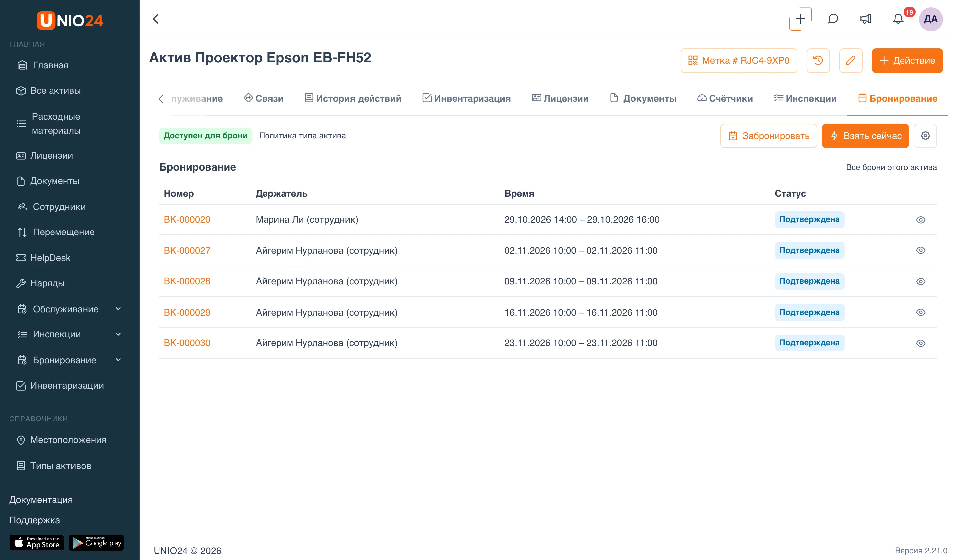View booking BK-000029 via eye icon
Viewport: 957px width, 560px height.
click(x=920, y=312)
